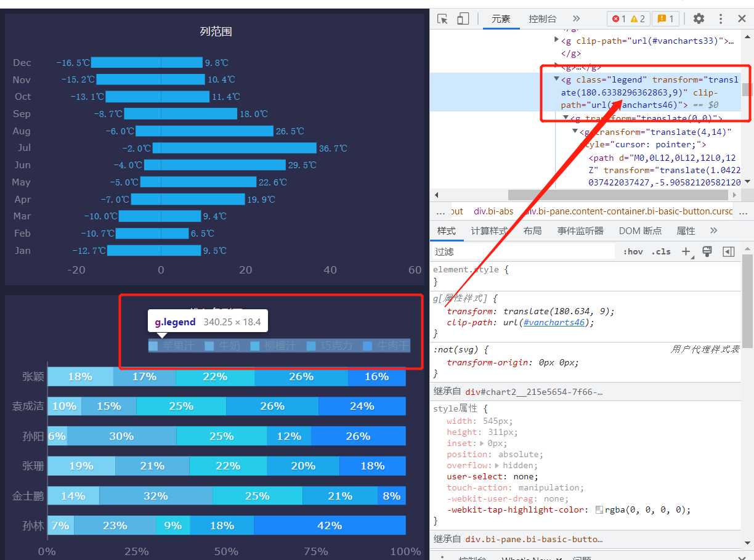Click the 列范围 chart title
The width and height of the screenshot is (754, 560).
pos(216,31)
